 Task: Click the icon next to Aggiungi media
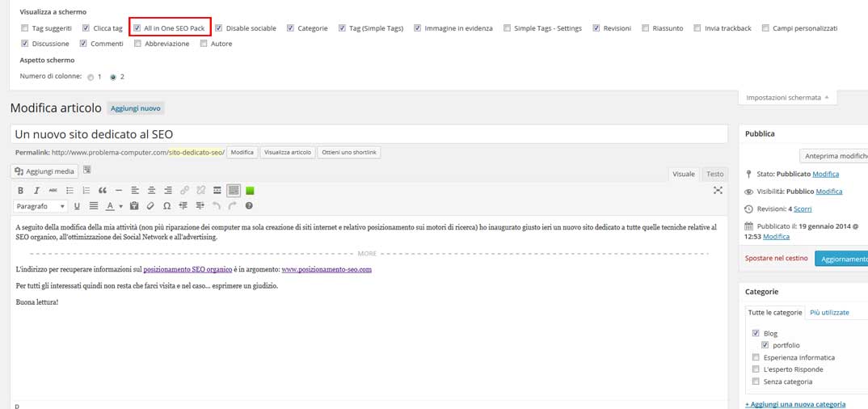tap(87, 170)
